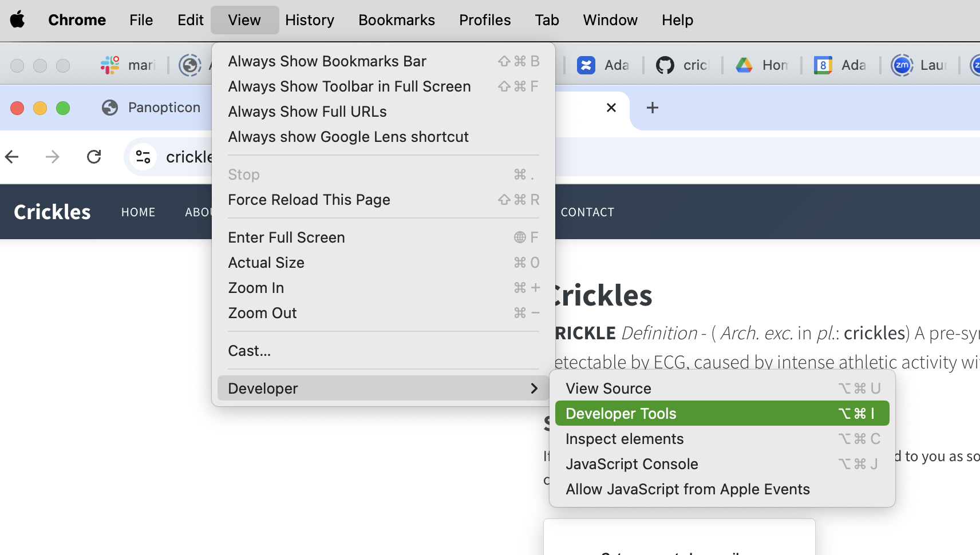Open the Edit menu
The height and width of the screenshot is (555, 980).
point(191,20)
